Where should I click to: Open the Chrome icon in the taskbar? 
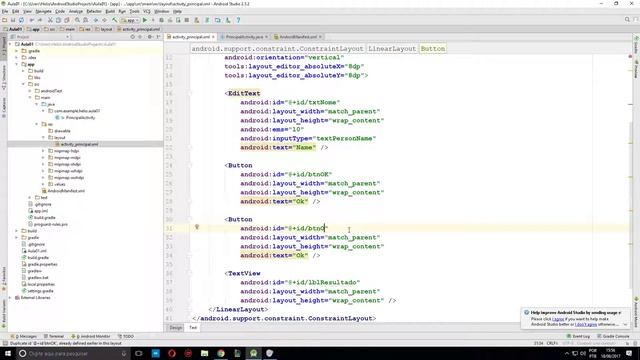[x=221, y=353]
